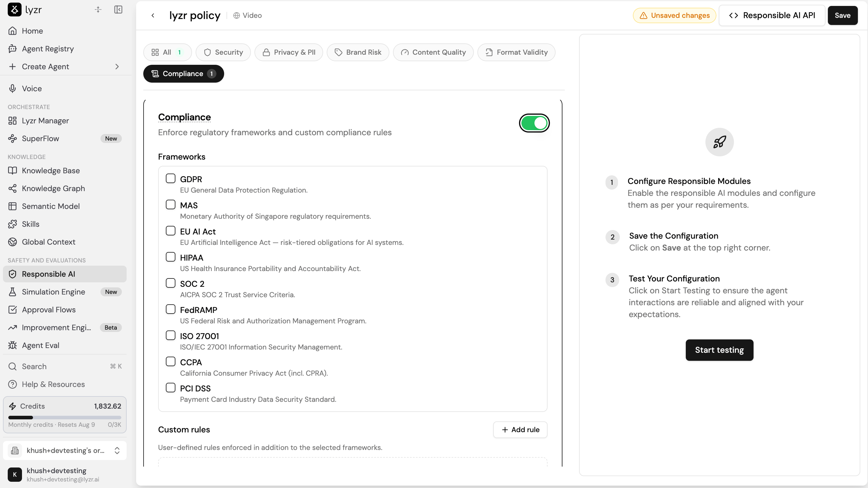Click the Save button
868x488 pixels.
pyautogui.click(x=843, y=15)
